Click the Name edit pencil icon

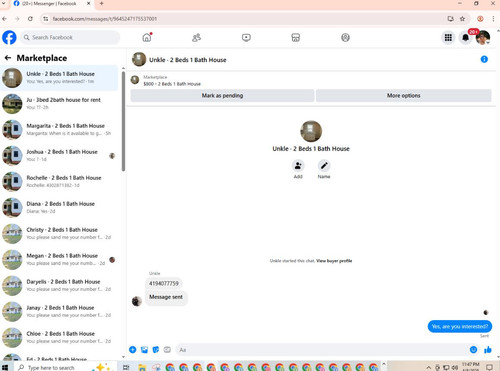point(324,166)
